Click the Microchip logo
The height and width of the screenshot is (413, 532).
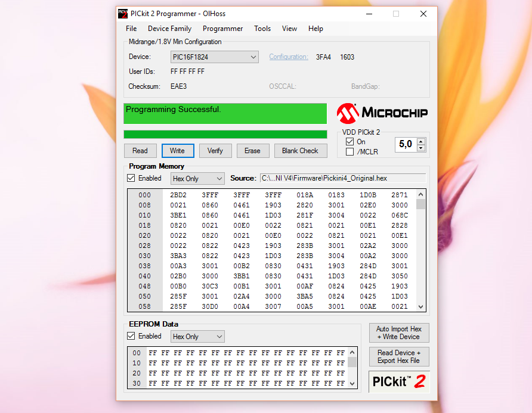382,113
